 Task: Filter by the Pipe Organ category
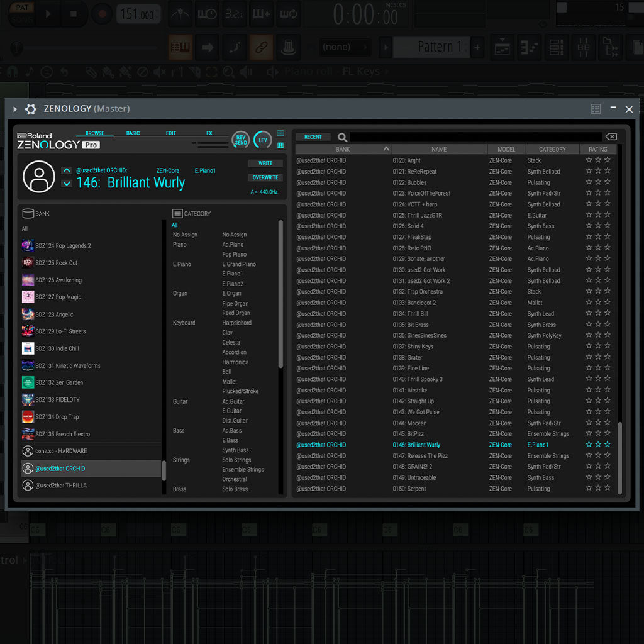pyautogui.click(x=235, y=304)
